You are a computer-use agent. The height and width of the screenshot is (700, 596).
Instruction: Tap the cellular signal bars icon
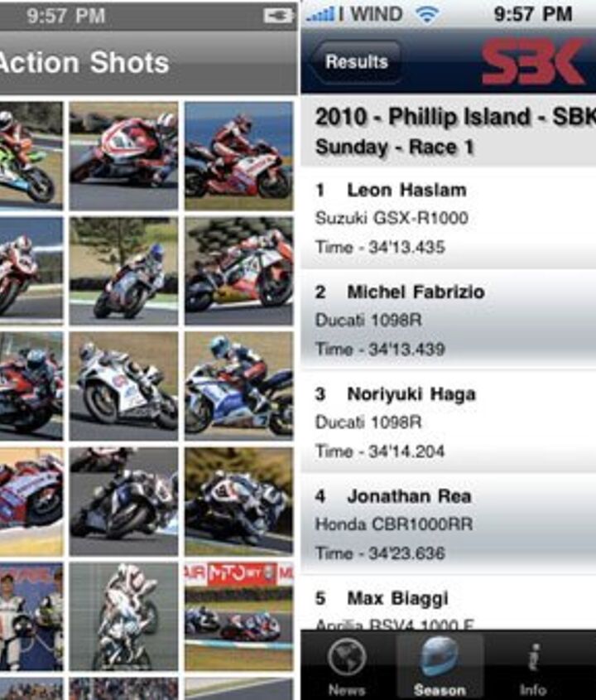click(320, 15)
